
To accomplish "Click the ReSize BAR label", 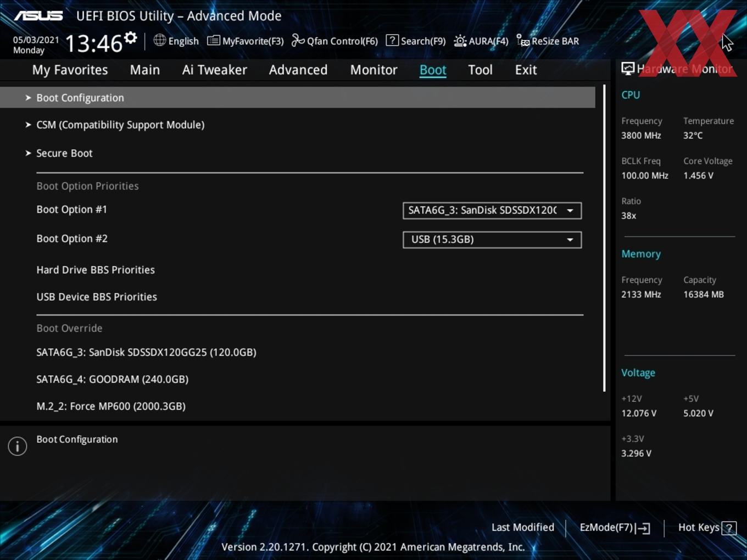I will [555, 41].
